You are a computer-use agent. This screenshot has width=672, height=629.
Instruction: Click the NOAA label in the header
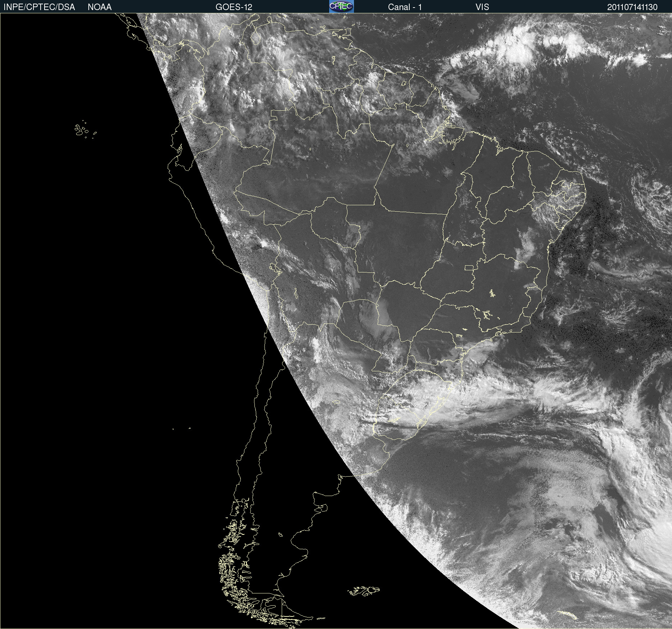[100, 7]
